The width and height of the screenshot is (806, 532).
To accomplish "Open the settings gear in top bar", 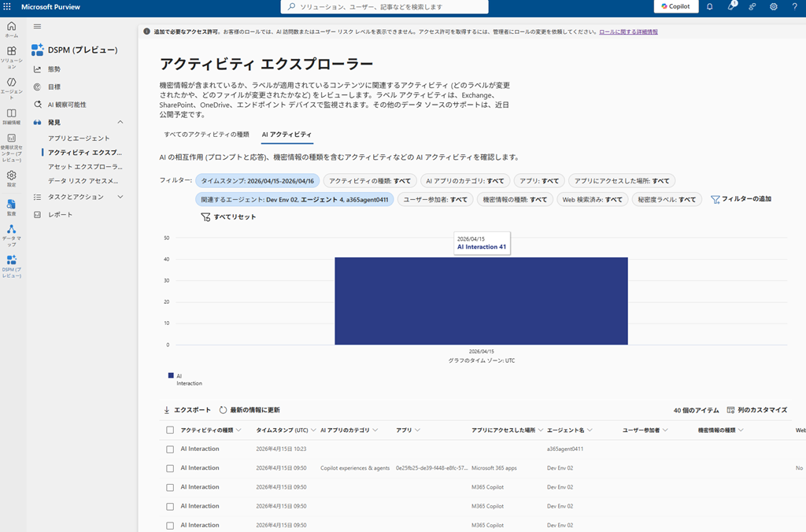I will (774, 6).
